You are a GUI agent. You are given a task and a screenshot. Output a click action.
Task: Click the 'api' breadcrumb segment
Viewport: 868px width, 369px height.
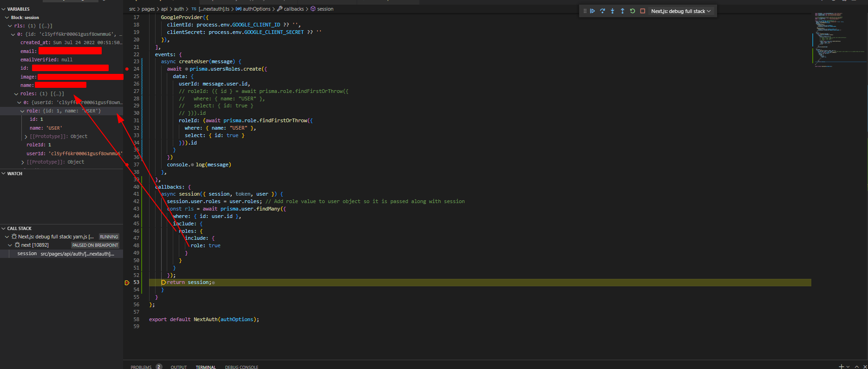point(164,9)
